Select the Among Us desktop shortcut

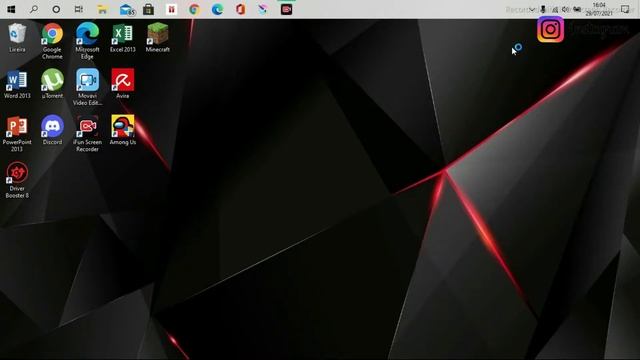tap(122, 131)
